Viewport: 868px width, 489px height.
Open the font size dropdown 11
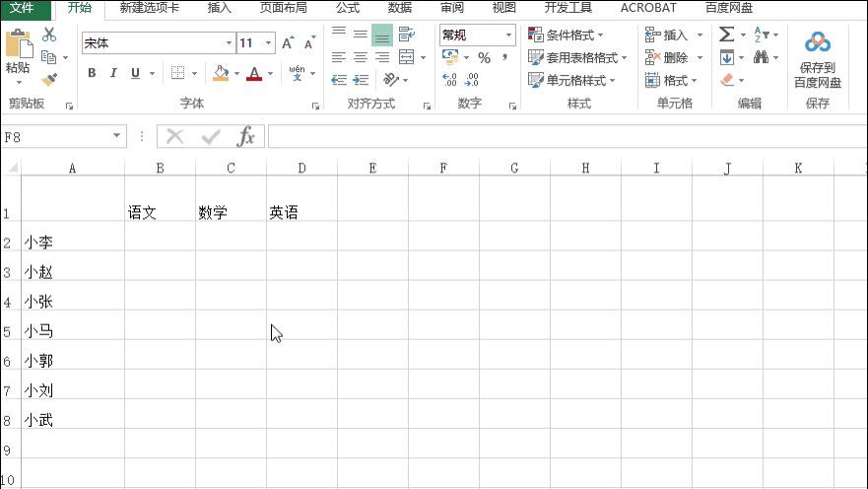[269, 43]
